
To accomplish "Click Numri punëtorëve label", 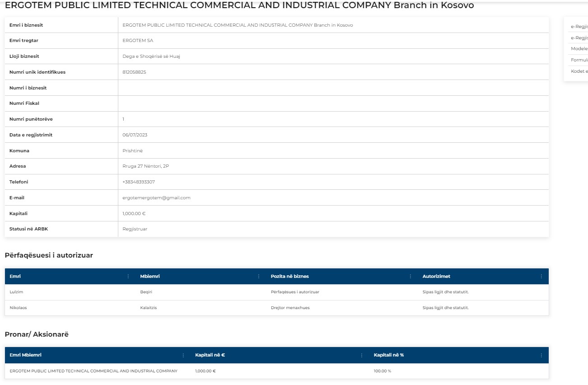I will (x=31, y=119).
